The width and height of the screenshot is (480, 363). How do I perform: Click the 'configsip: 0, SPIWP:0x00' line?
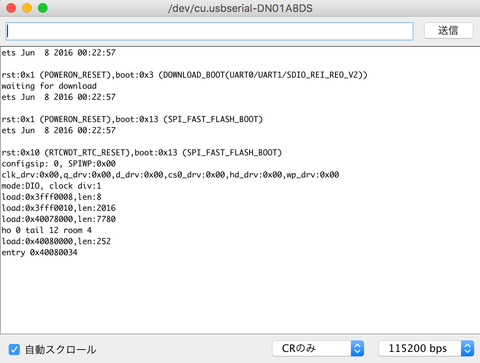[59, 164]
